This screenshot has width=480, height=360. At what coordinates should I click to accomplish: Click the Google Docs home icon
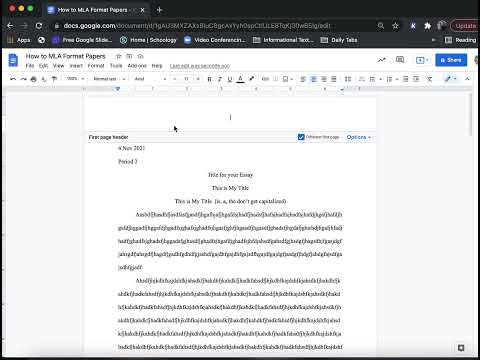tap(13, 60)
